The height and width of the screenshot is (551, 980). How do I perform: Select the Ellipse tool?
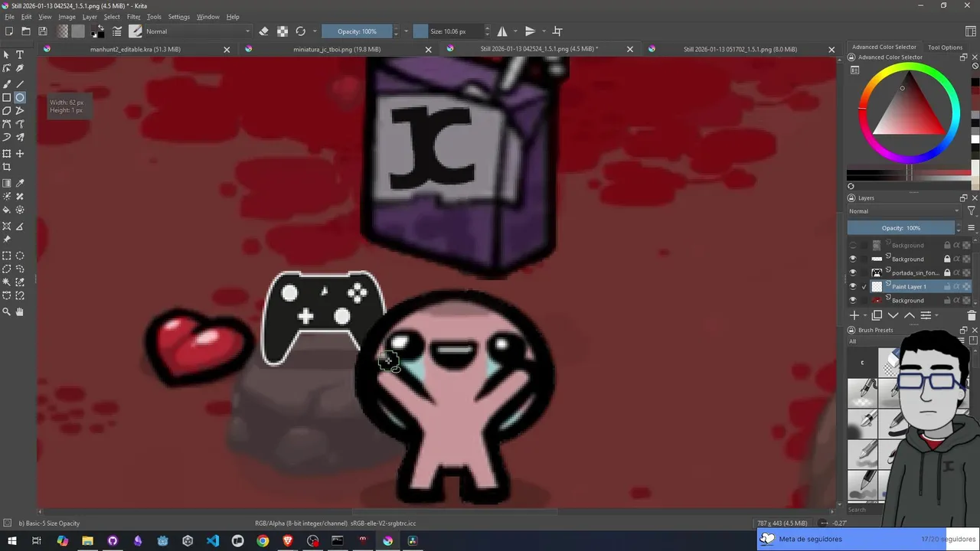click(x=20, y=97)
